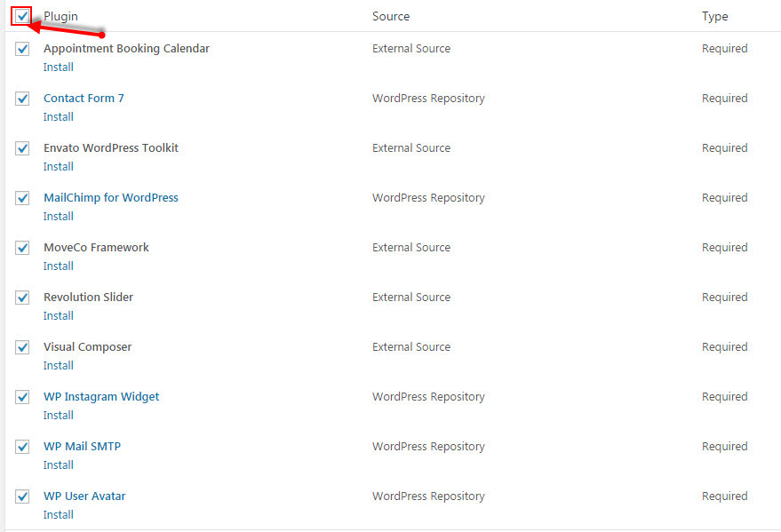Click Required in MoveCo Framework row
The height and width of the screenshot is (532, 781).
pyautogui.click(x=725, y=247)
